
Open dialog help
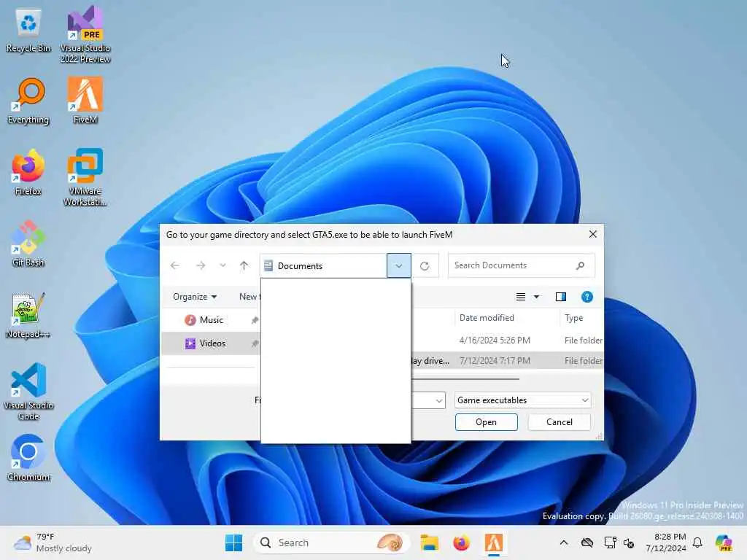pos(587,297)
